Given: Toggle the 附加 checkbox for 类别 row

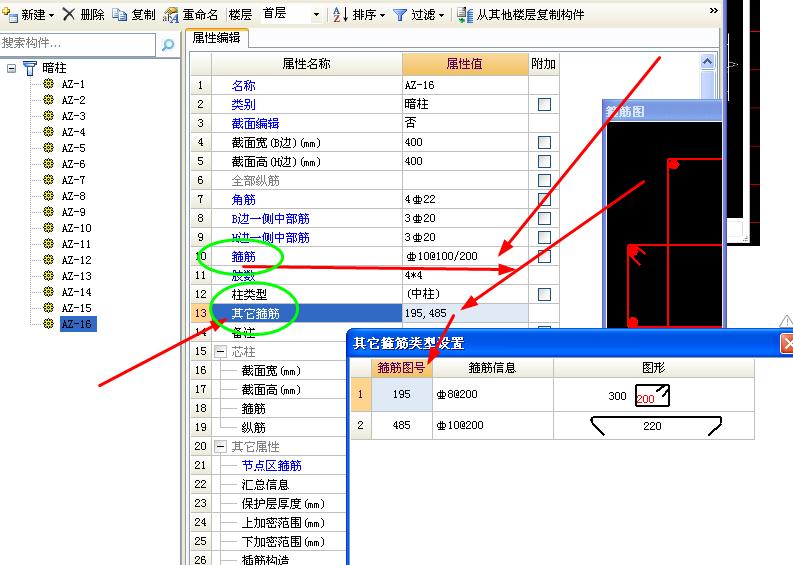Looking at the screenshot, I should coord(544,105).
